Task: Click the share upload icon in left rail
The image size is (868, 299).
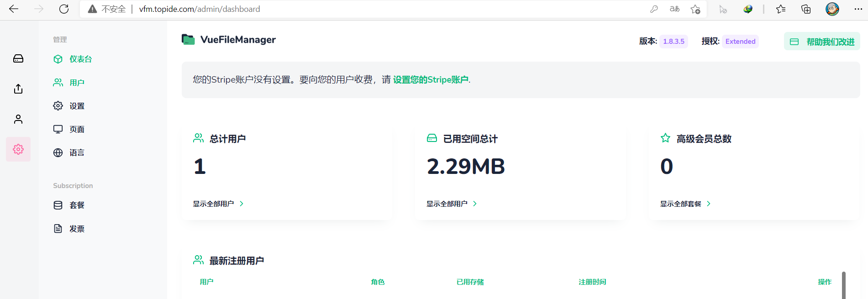Action: pyautogui.click(x=18, y=89)
